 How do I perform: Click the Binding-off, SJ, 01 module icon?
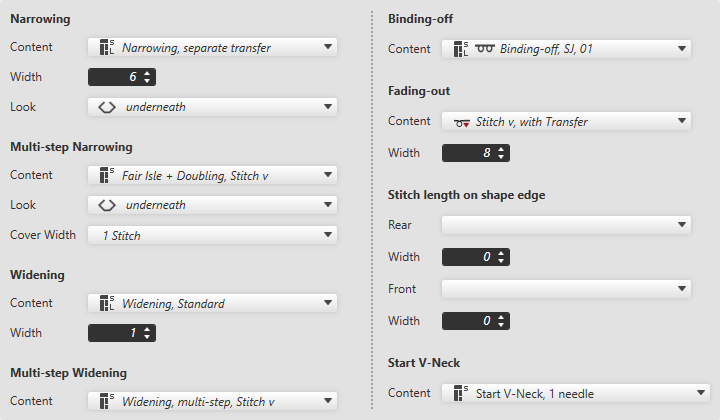[460, 48]
